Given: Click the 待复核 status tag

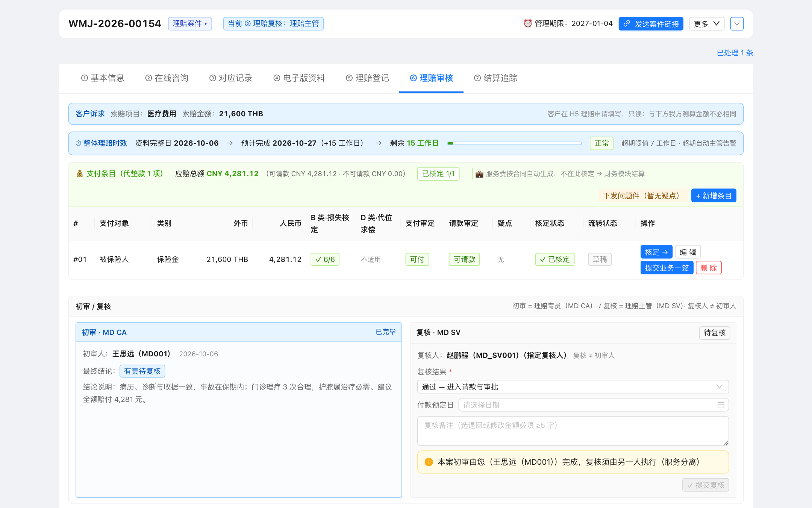Looking at the screenshot, I should [714, 333].
